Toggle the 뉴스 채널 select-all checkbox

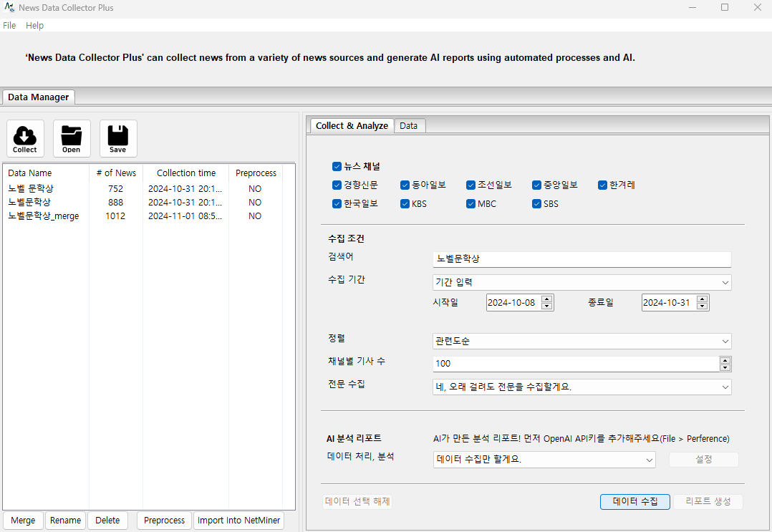click(337, 166)
